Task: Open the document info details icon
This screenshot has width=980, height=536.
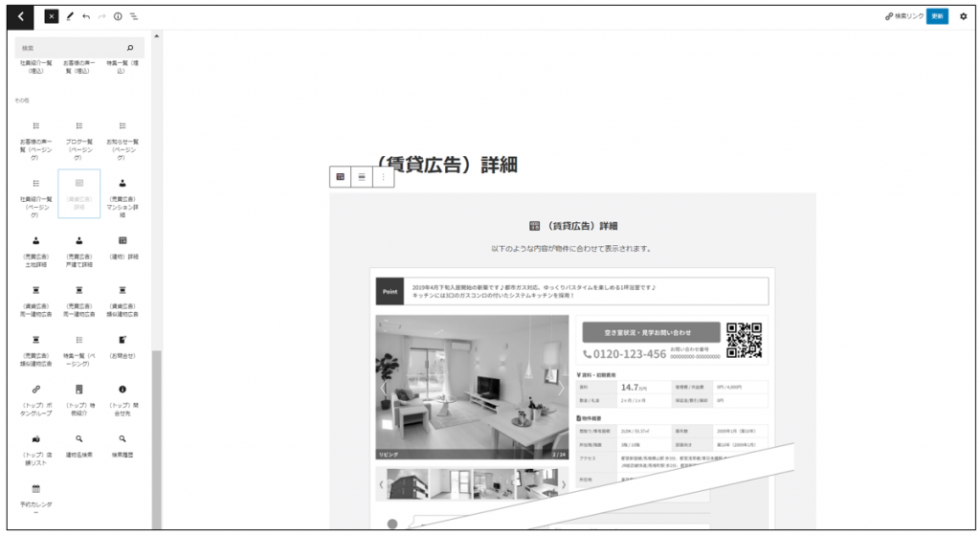Action: tap(118, 16)
